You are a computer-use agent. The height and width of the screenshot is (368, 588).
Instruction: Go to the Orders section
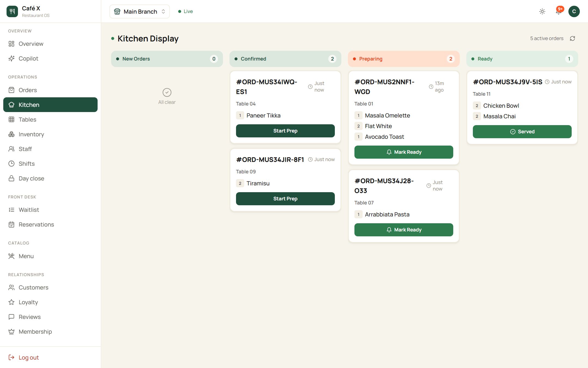[x=50, y=90]
